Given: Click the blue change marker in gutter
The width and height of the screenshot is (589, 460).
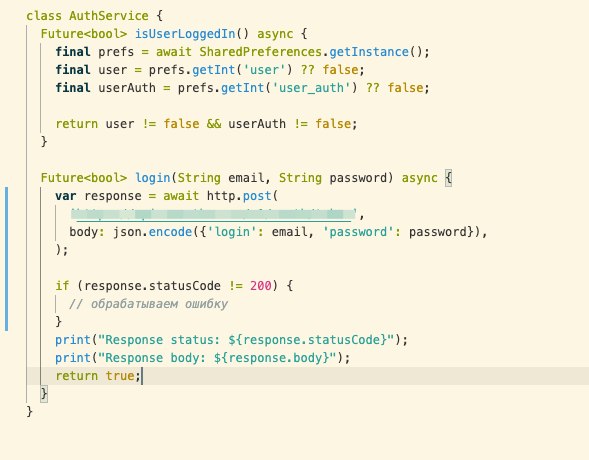Looking at the screenshot, I should pos(6,259).
